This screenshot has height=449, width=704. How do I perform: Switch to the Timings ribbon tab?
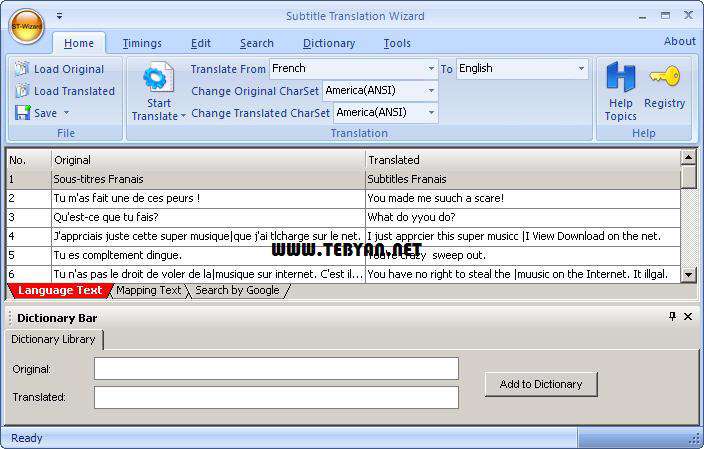(x=142, y=43)
